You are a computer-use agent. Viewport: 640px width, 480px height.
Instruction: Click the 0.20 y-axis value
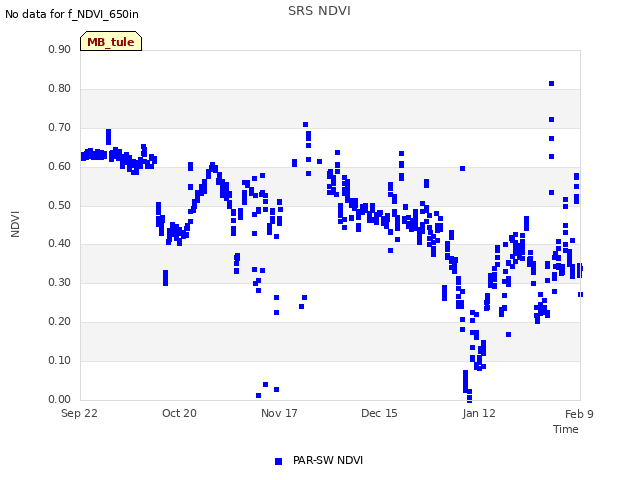60,322
